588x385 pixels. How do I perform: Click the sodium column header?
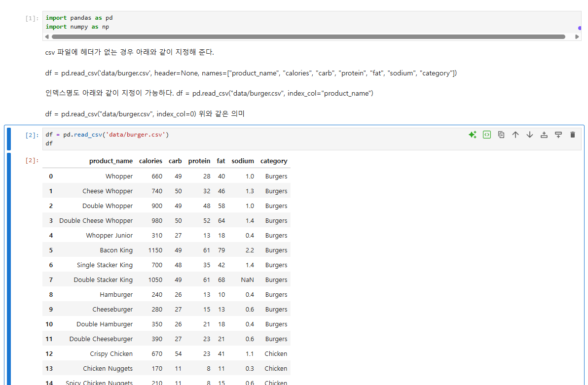point(243,161)
